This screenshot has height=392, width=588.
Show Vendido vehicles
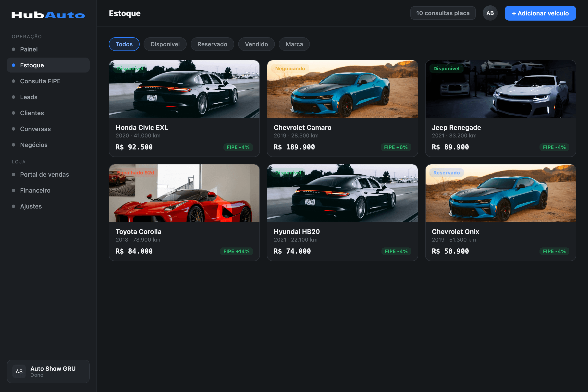[257, 44]
